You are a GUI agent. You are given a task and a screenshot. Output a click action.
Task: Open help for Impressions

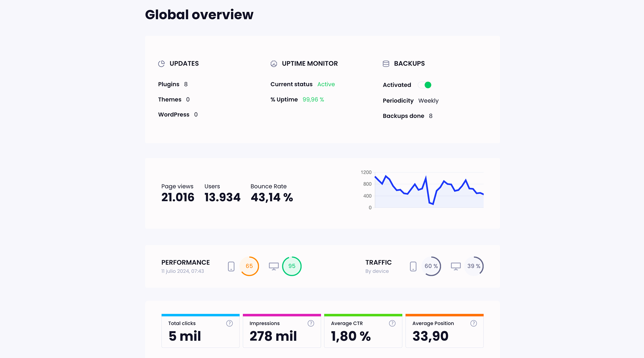tap(311, 323)
